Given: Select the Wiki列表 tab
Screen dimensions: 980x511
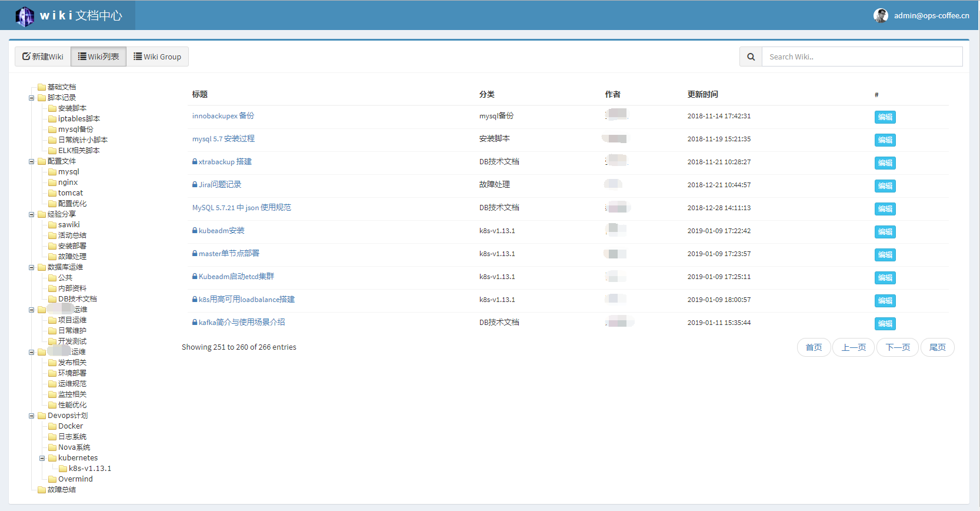Looking at the screenshot, I should pos(98,57).
